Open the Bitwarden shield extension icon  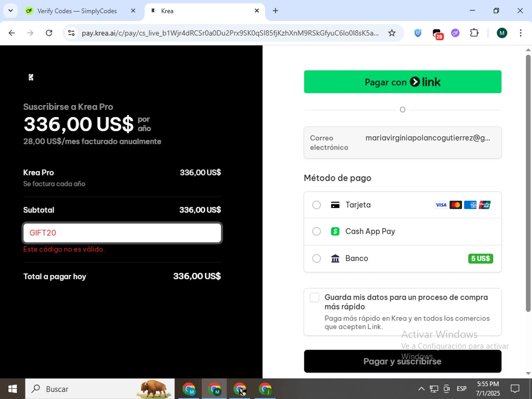(x=418, y=33)
